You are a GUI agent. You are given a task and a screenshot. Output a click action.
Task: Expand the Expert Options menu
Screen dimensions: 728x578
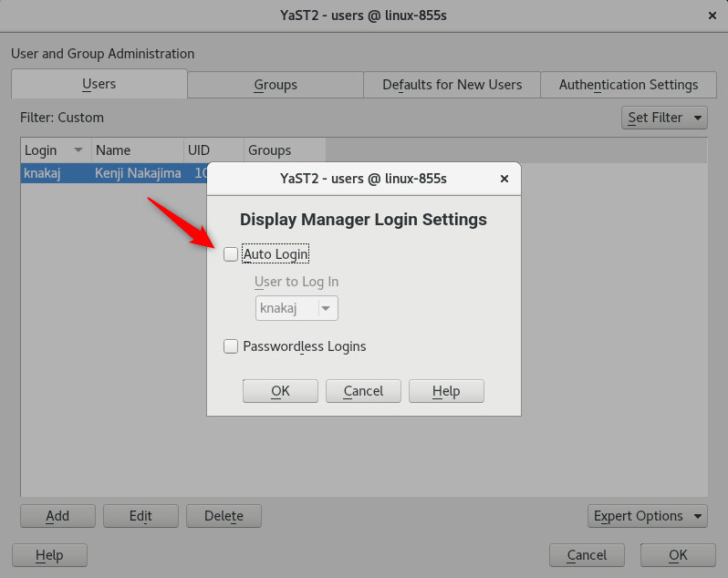coord(647,516)
